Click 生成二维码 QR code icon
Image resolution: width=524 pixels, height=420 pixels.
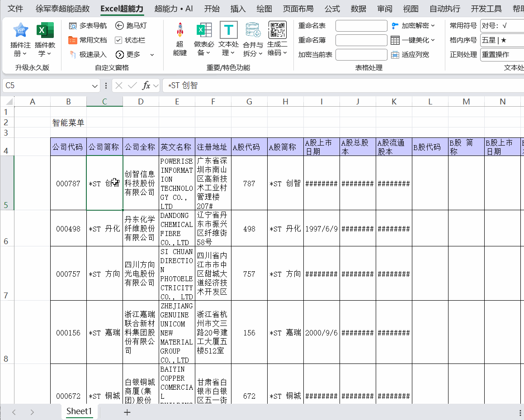point(278,30)
